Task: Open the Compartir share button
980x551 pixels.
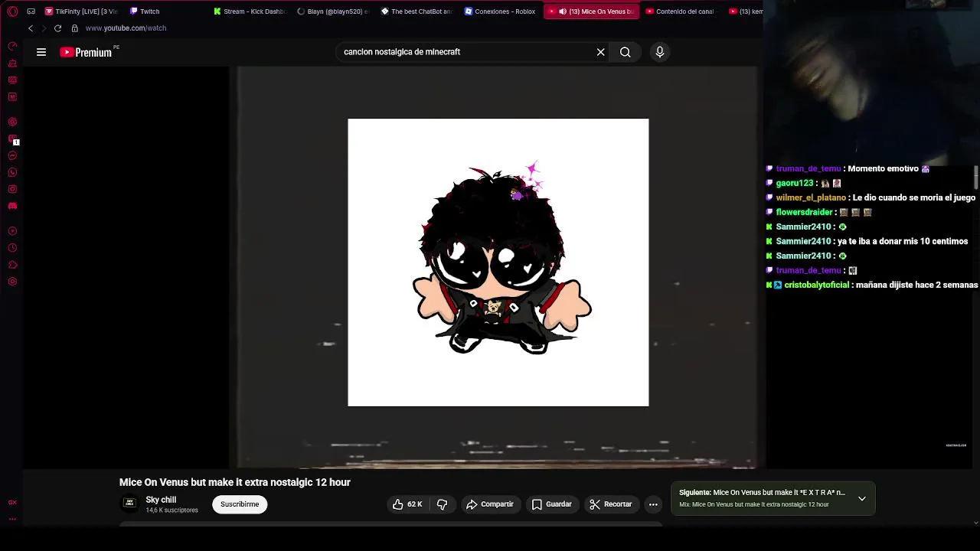Action: tap(490, 504)
